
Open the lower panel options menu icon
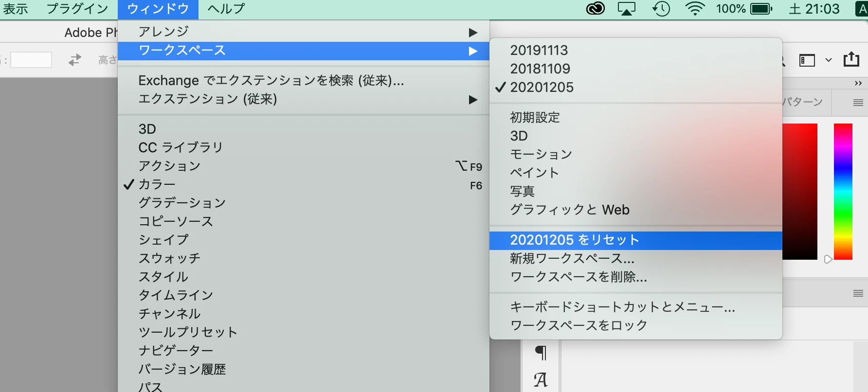pos(858,293)
